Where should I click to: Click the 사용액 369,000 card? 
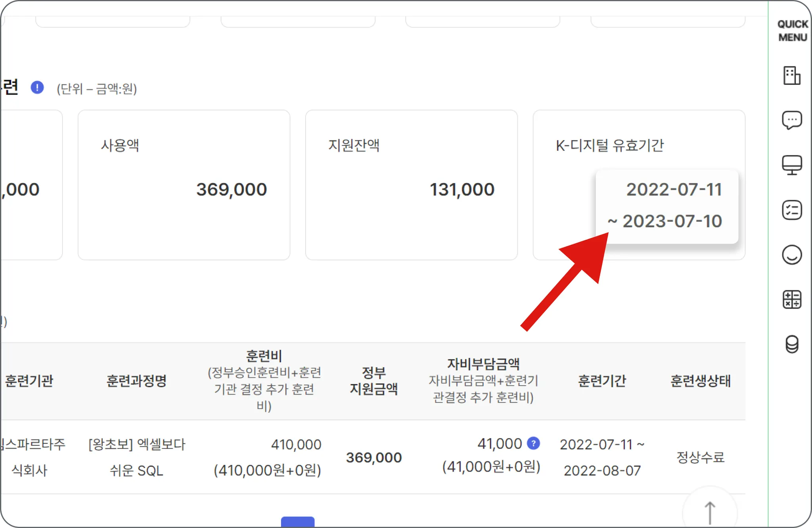[184, 185]
